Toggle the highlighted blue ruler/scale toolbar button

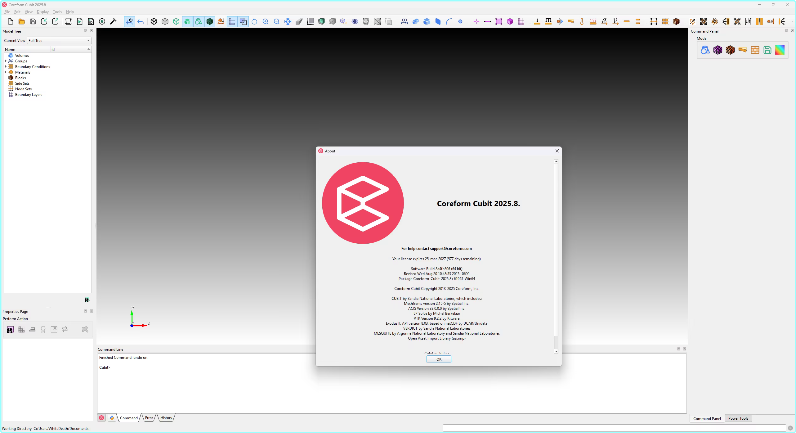click(x=232, y=21)
